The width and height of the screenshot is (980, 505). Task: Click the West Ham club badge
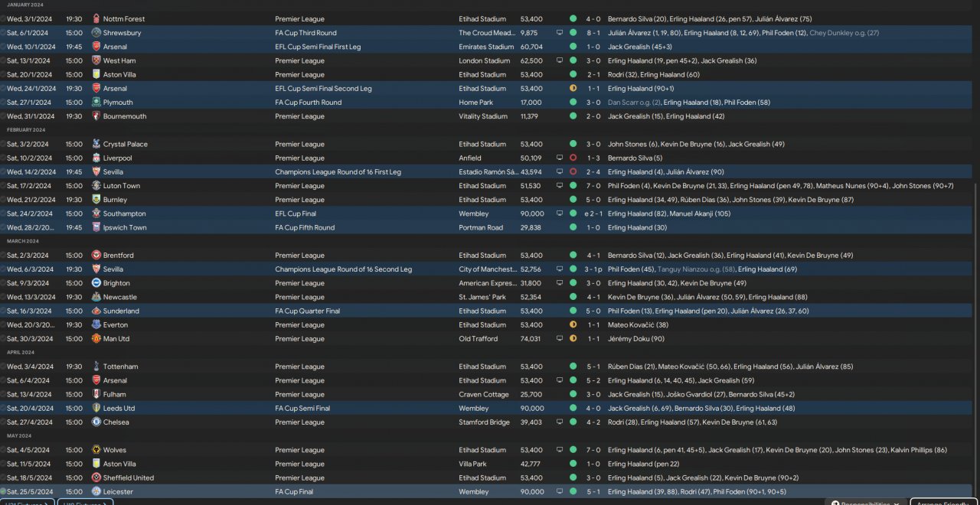coord(96,60)
